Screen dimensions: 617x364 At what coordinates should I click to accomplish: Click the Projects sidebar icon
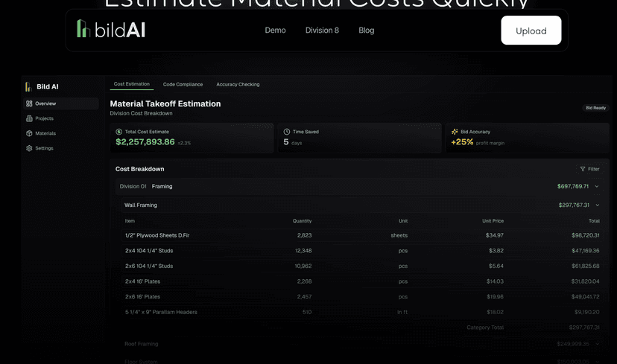click(29, 118)
